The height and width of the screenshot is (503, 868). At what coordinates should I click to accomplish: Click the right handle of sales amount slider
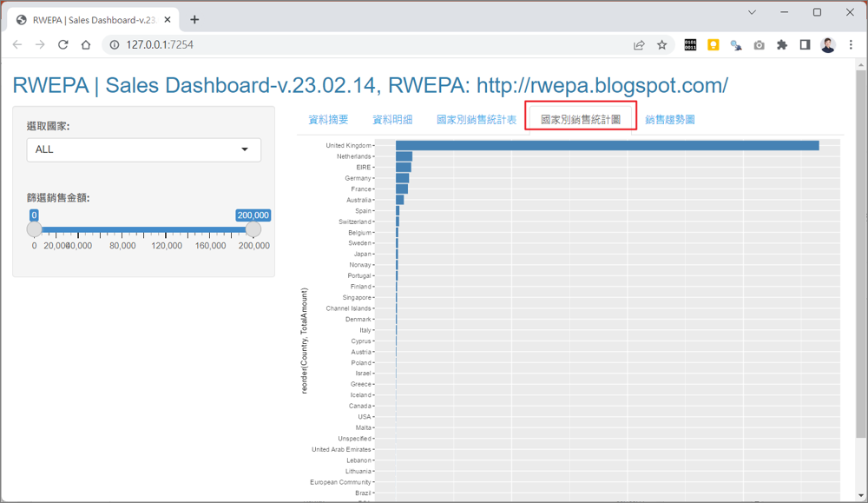point(253,229)
